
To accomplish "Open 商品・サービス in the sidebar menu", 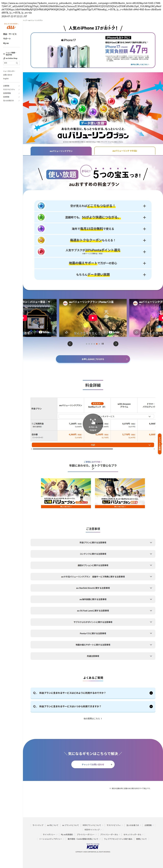I will pyautogui.click(x=10, y=34).
